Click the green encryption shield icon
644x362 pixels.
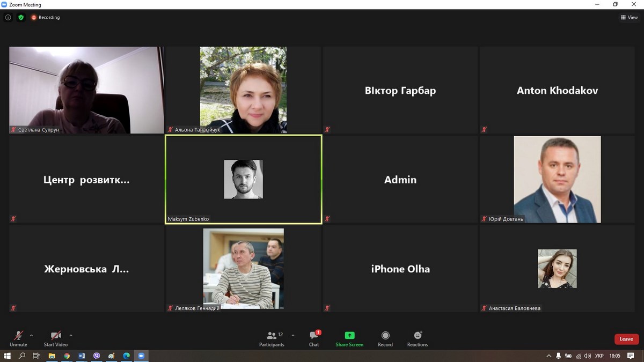[x=21, y=17]
